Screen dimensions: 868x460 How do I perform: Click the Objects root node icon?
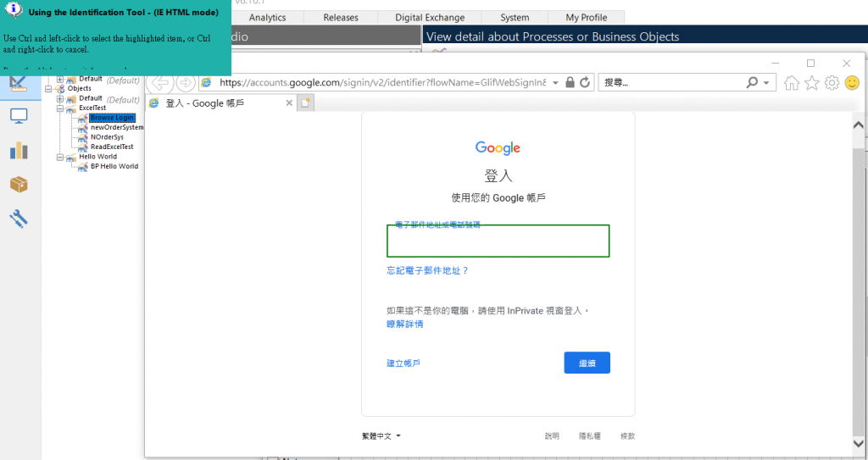tap(60, 89)
